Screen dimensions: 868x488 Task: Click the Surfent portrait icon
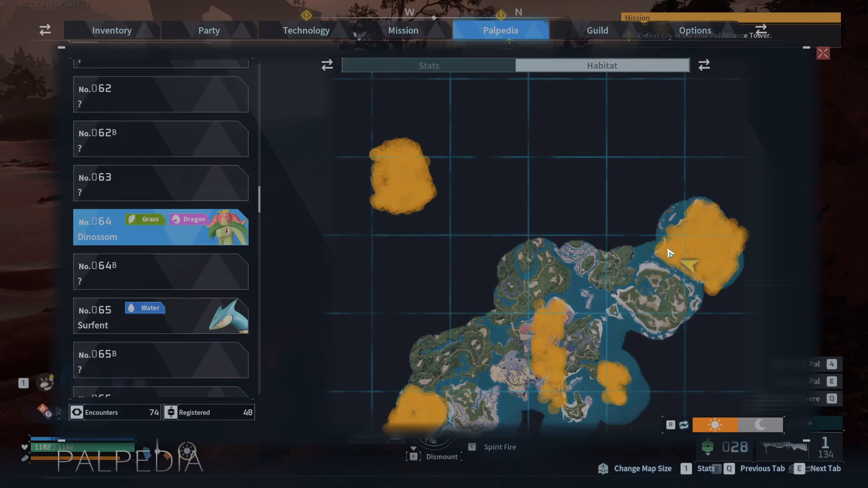(x=228, y=316)
